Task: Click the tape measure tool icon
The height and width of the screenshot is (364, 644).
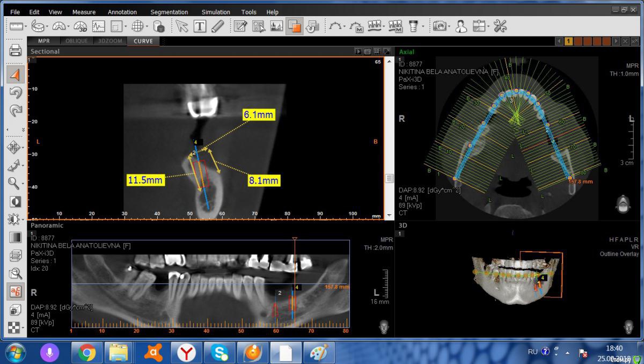Action: tap(38, 26)
